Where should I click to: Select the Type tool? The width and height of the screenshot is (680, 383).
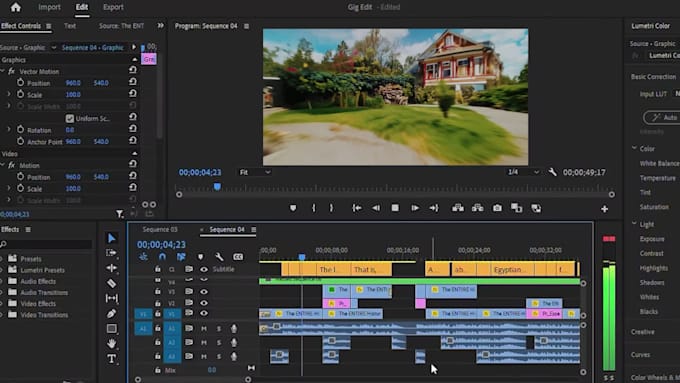click(111, 359)
